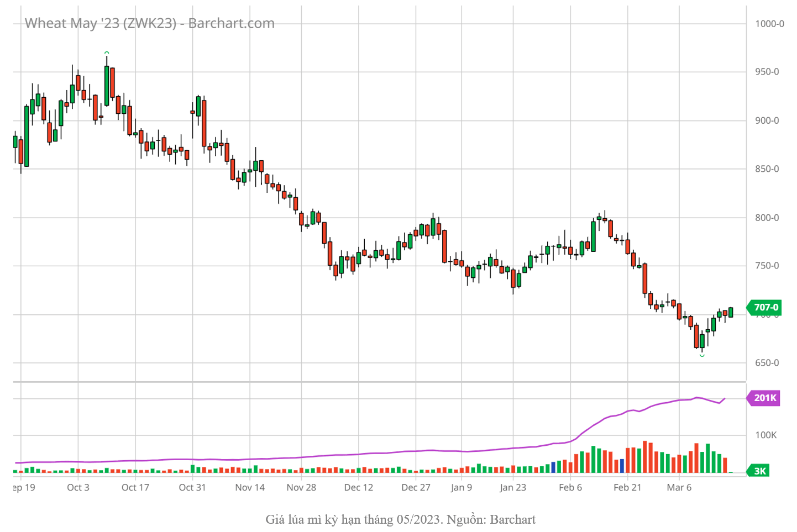Click the Oct 31 date label
This screenshot has width=797, height=532.
[x=192, y=487]
